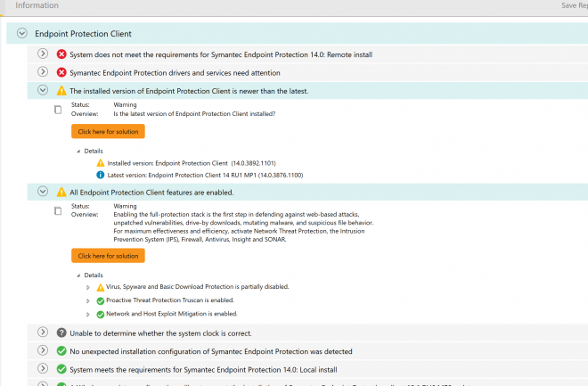Click green check beside Network and Host Exploit
The image size is (588, 386).
click(101, 315)
